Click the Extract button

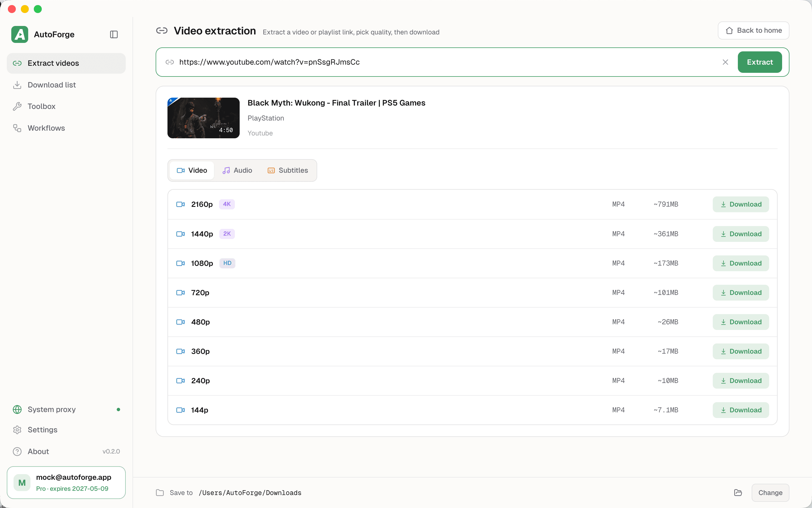click(x=760, y=62)
